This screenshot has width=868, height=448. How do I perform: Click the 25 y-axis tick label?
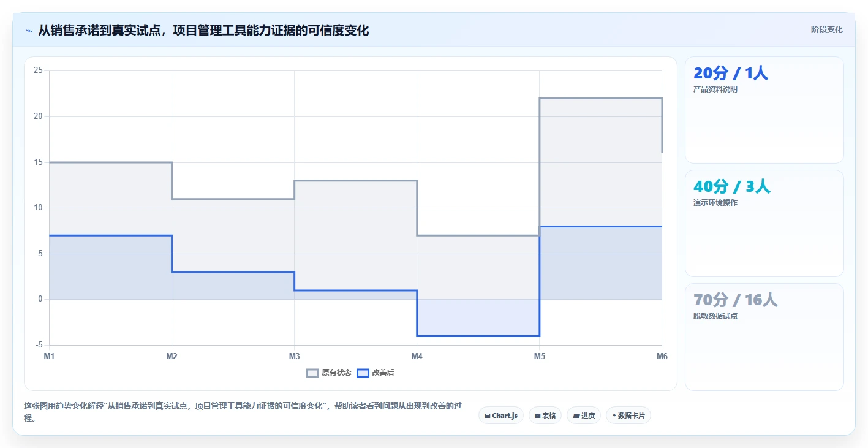(x=38, y=70)
